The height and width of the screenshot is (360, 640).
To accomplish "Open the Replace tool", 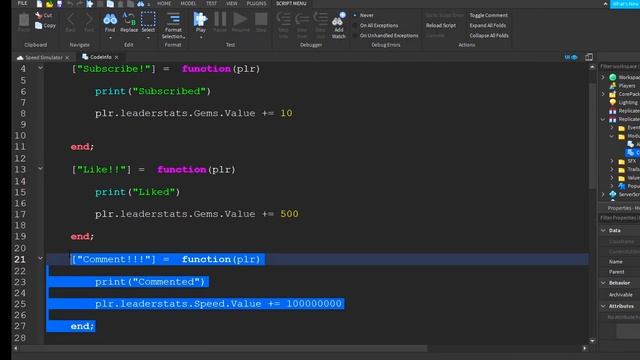I will coord(129,19).
